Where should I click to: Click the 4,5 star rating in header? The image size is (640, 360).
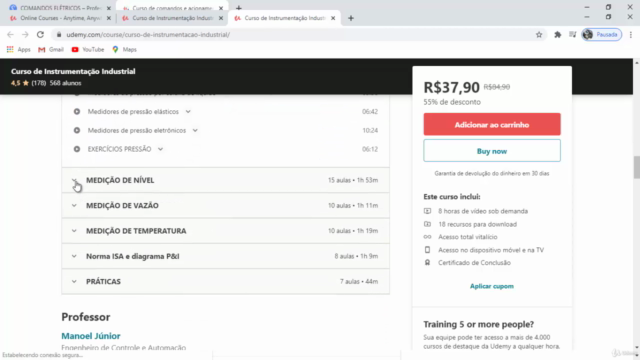pos(20,83)
